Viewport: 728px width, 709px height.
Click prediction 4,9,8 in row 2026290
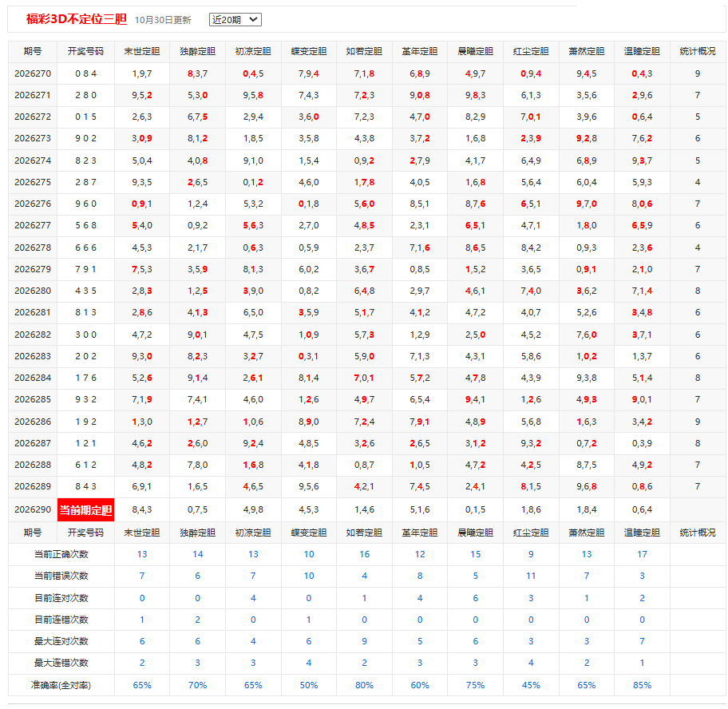click(253, 509)
